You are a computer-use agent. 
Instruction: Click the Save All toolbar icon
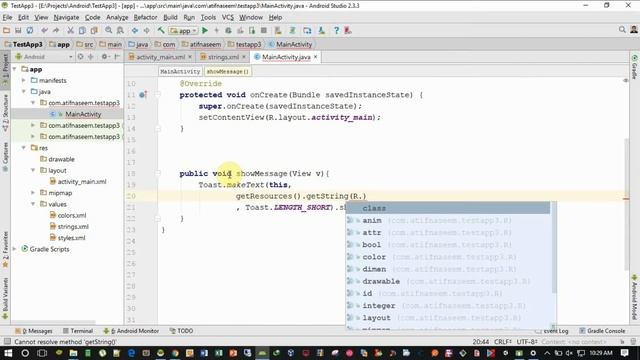tap(18, 31)
